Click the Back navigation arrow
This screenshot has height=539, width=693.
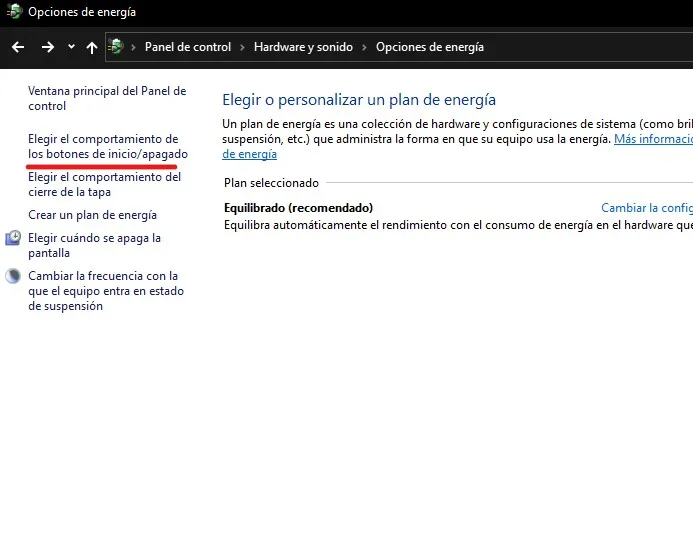18,47
